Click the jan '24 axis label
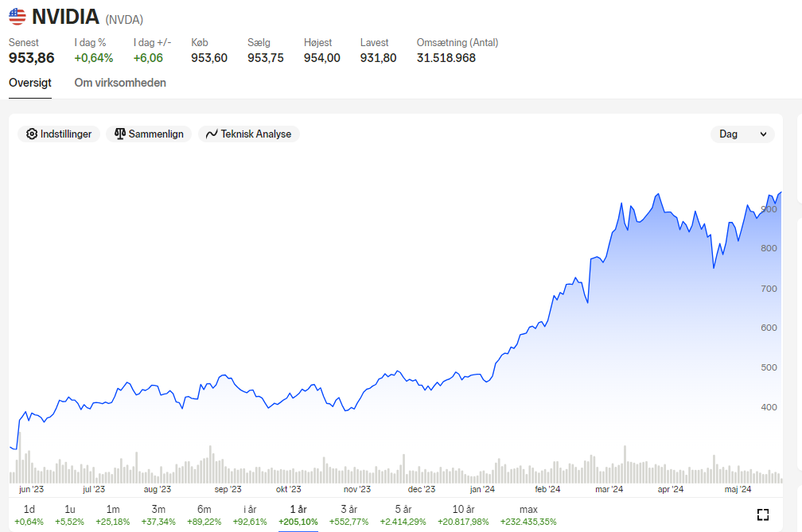This screenshot has width=802, height=532. 482,489
